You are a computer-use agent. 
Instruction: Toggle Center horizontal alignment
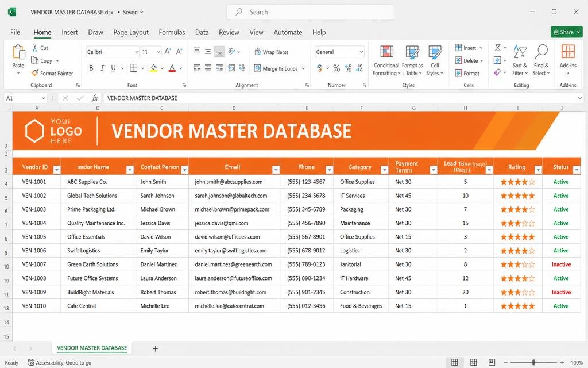point(208,68)
